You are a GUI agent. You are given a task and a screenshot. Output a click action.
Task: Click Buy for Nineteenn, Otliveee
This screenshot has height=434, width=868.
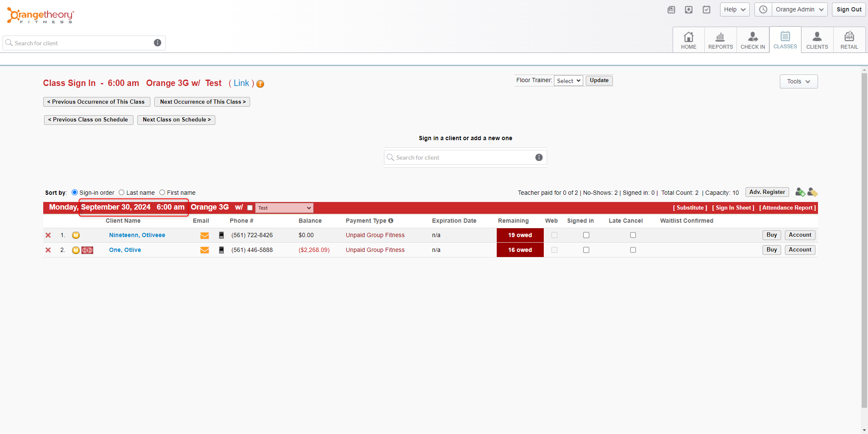[771, 235]
